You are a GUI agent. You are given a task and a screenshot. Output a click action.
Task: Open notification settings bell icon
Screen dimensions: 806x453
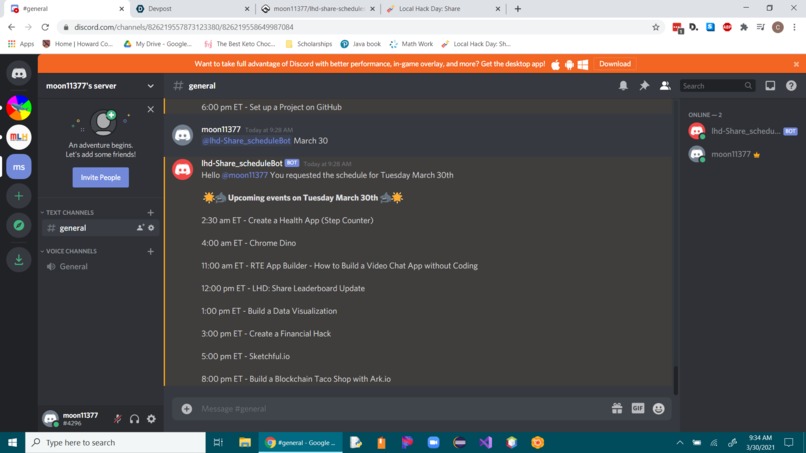[x=623, y=86]
